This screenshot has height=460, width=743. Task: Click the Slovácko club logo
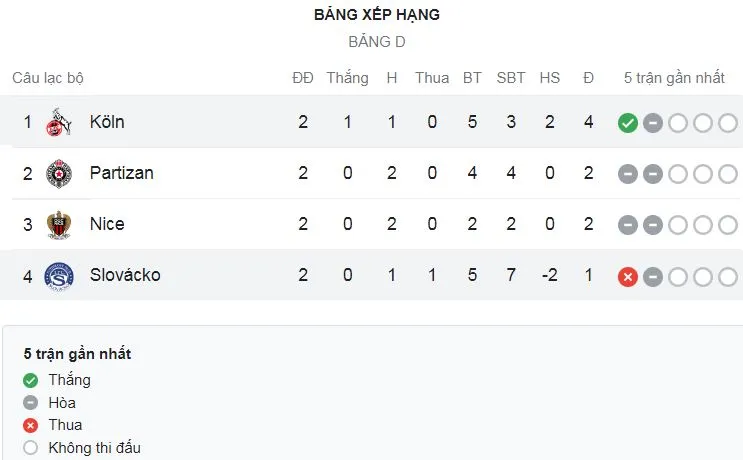[57, 275]
